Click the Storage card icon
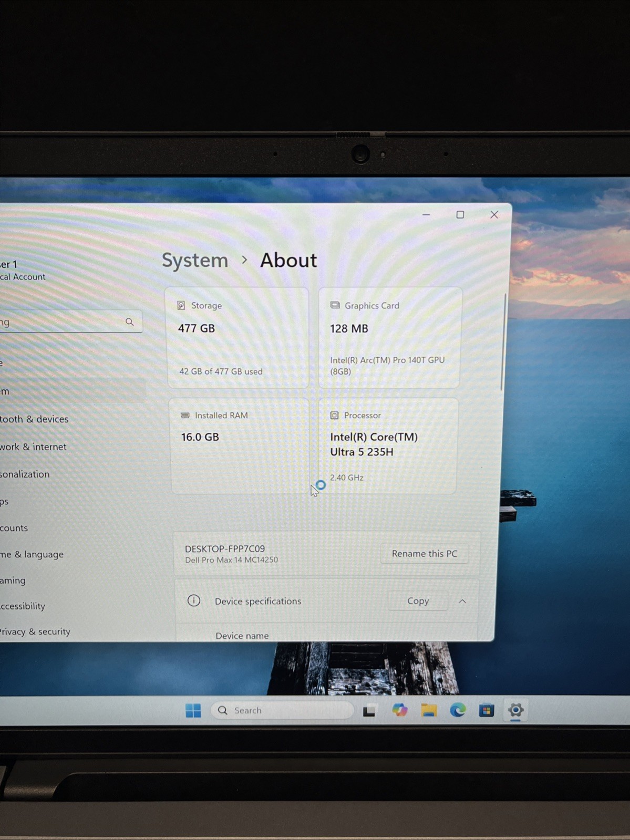 point(181,305)
